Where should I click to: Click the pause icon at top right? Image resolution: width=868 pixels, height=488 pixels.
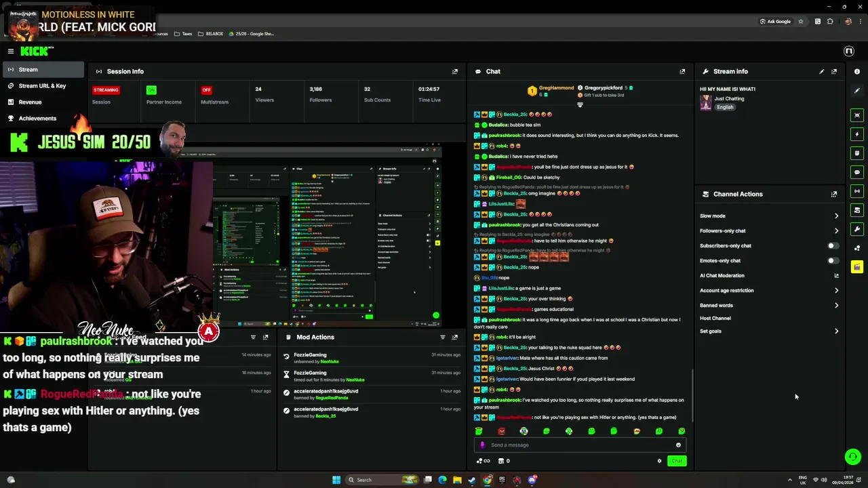point(848,51)
